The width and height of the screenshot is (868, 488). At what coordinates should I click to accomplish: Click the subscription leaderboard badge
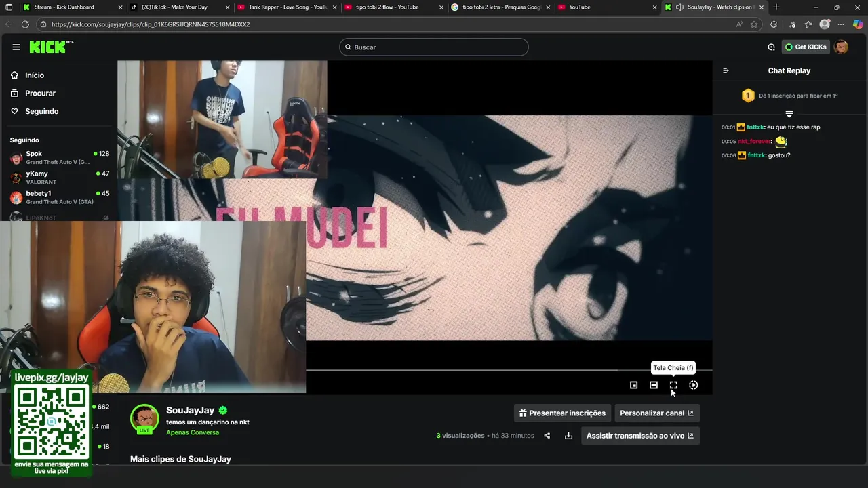coord(748,96)
